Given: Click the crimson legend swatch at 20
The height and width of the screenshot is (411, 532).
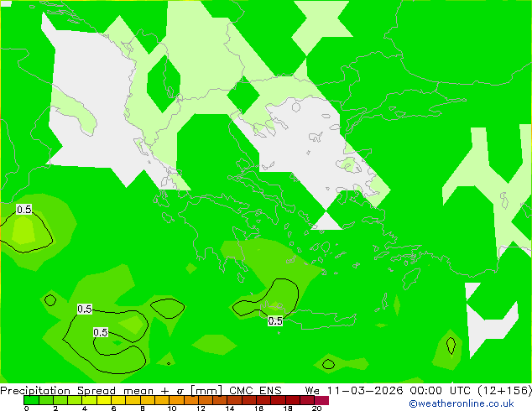Looking at the screenshot, I should click(321, 400).
